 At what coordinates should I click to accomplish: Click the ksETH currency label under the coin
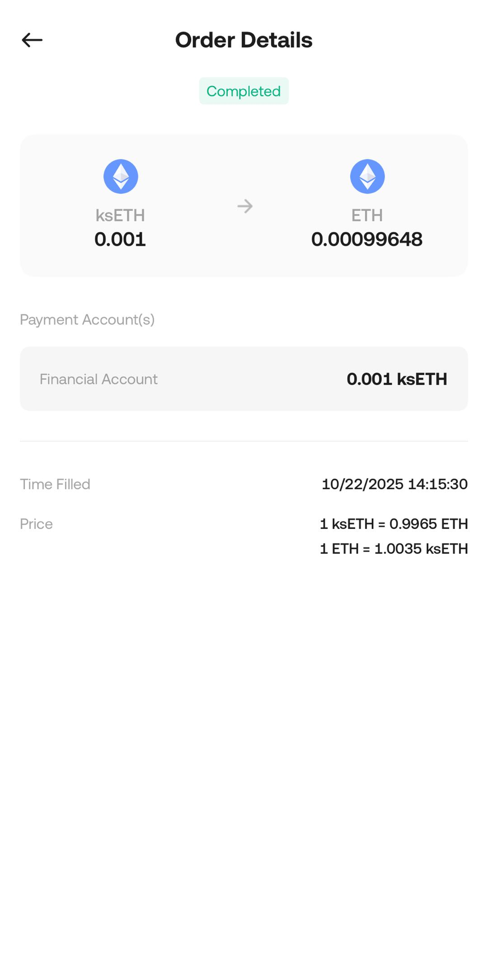pos(120,215)
